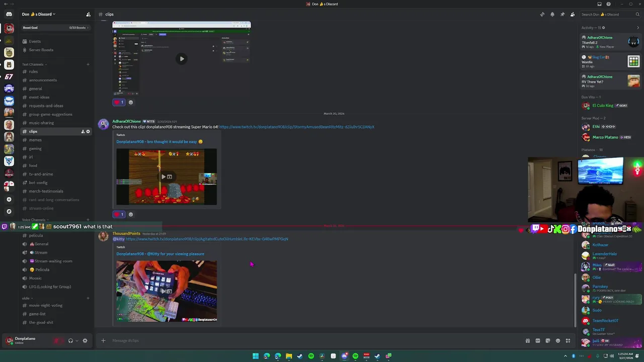This screenshot has width=644, height=362.
Task: Open the gift icon in message bar
Action: click(528, 341)
